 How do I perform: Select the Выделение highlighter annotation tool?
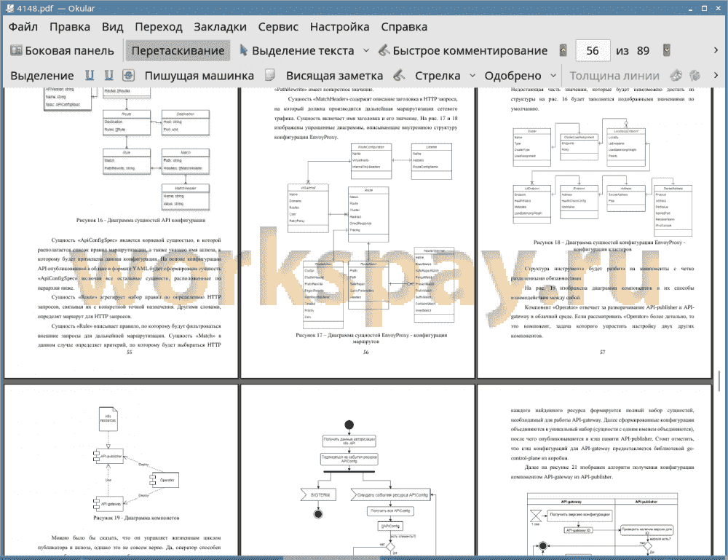pyautogui.click(x=42, y=76)
